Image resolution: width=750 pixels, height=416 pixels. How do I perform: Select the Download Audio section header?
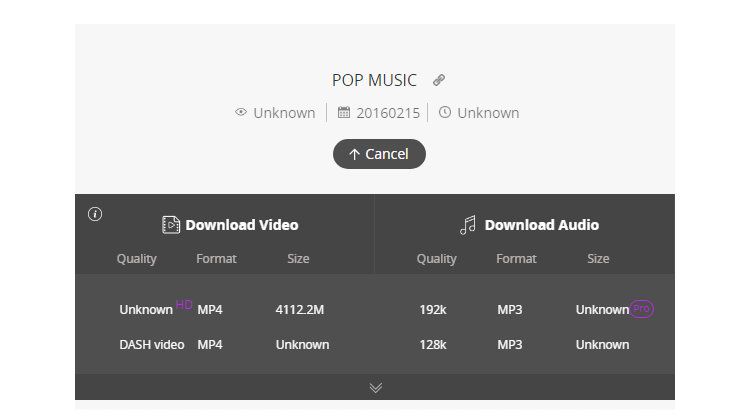point(529,225)
